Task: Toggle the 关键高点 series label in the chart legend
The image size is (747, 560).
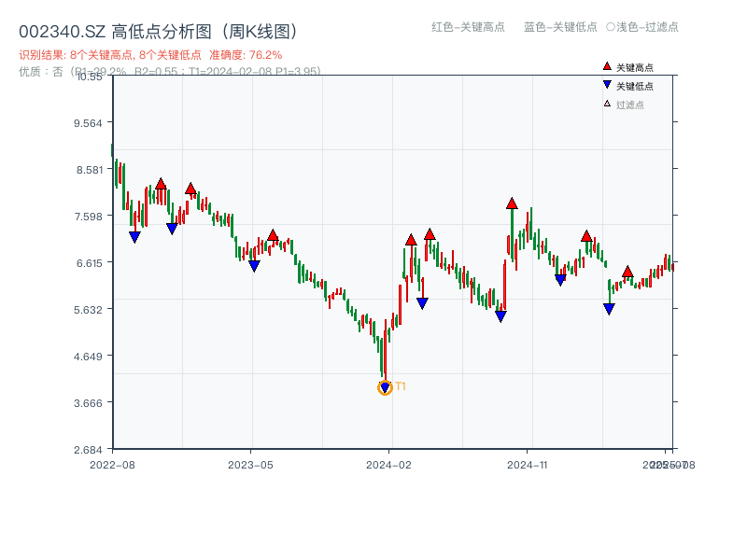Action: pyautogui.click(x=635, y=67)
